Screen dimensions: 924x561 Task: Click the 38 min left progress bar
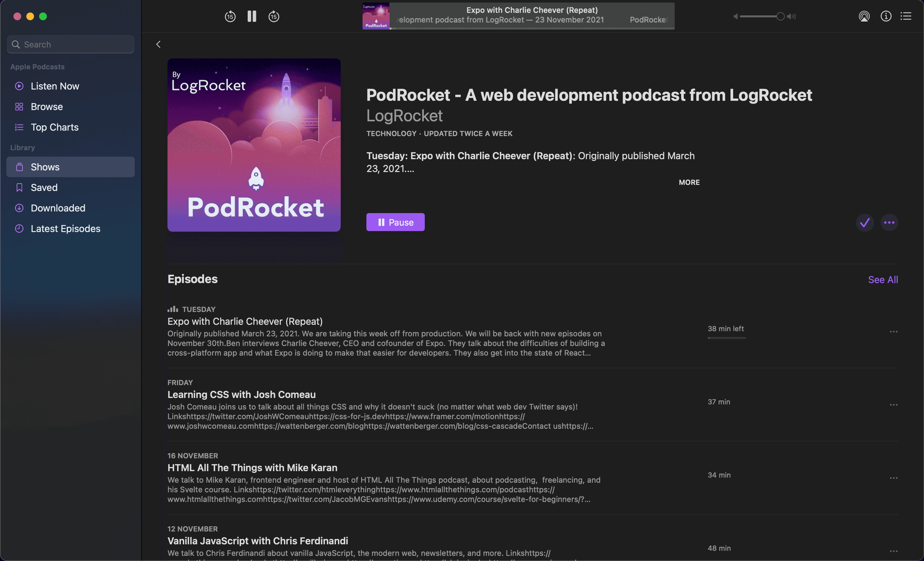tap(726, 338)
